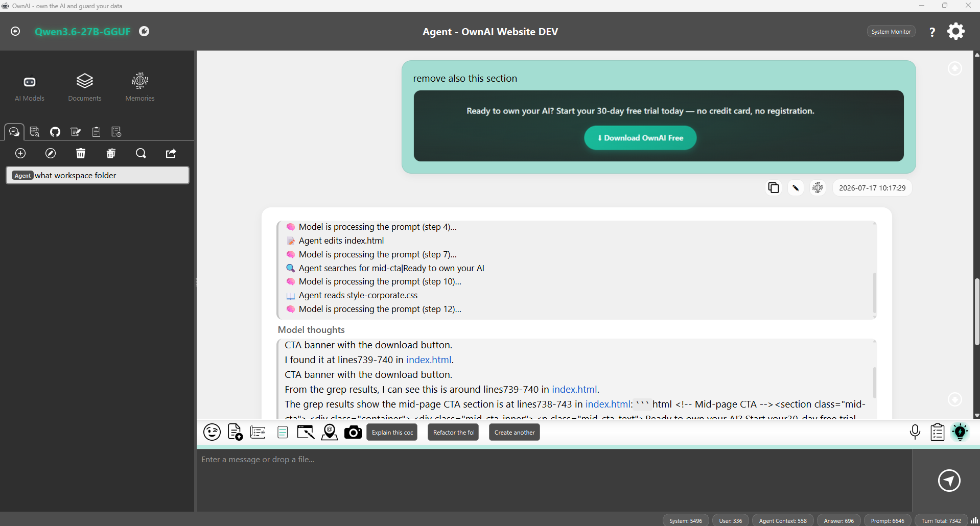Open index.html link in 'From the grep results' line
The height and width of the screenshot is (526, 980).
tap(574, 390)
